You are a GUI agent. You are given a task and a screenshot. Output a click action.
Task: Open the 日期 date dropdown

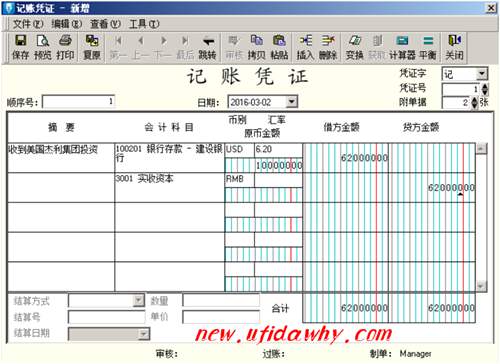[x=291, y=102]
